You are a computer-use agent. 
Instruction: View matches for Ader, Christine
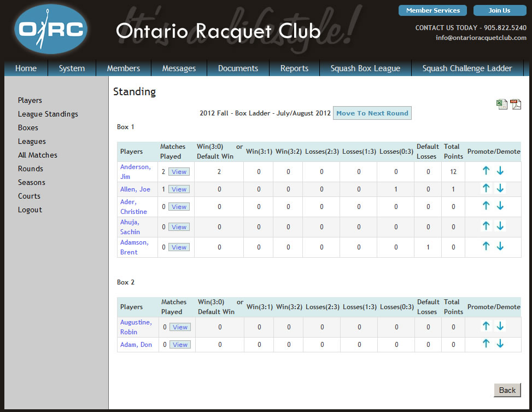click(x=179, y=207)
